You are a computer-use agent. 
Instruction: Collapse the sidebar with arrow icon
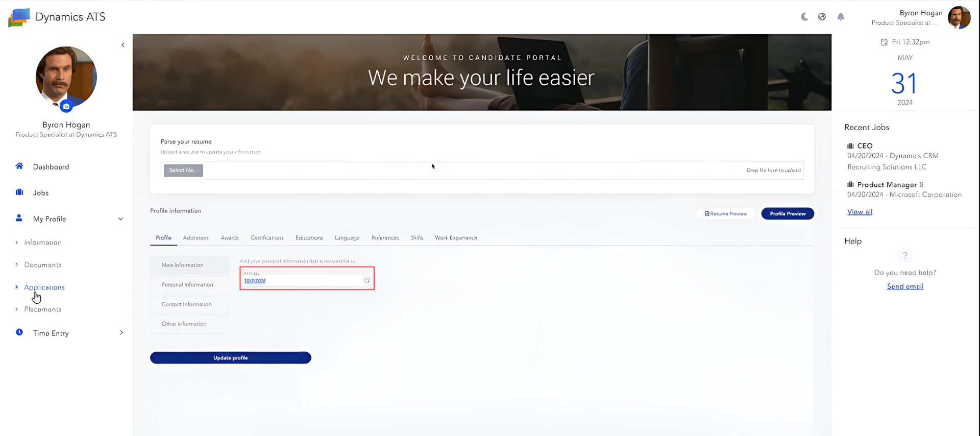123,45
